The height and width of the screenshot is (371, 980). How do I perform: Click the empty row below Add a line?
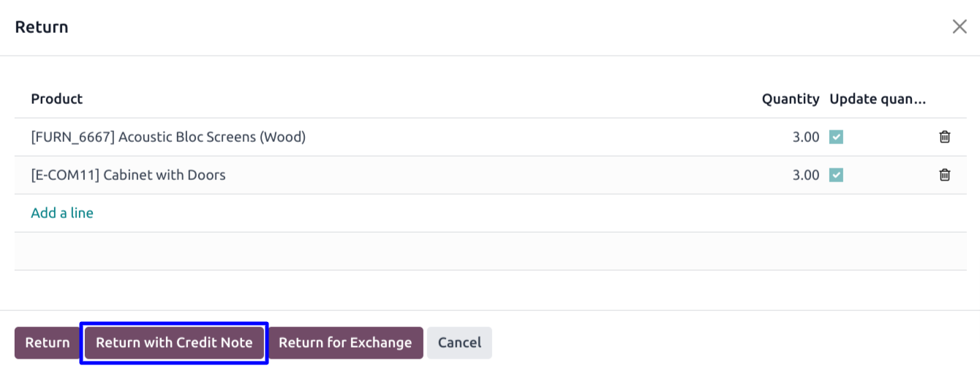click(490, 251)
